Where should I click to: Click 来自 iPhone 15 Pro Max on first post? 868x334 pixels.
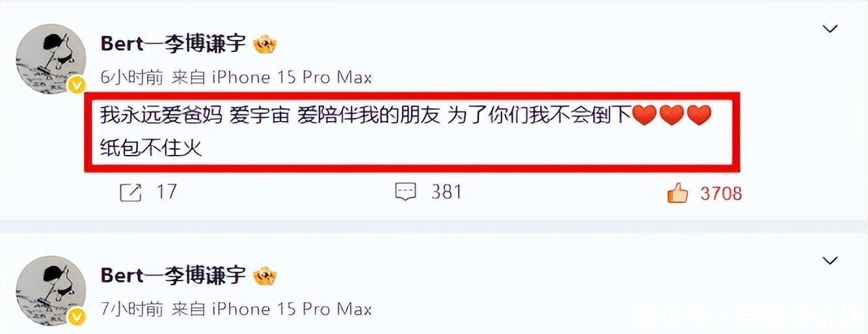point(271,77)
